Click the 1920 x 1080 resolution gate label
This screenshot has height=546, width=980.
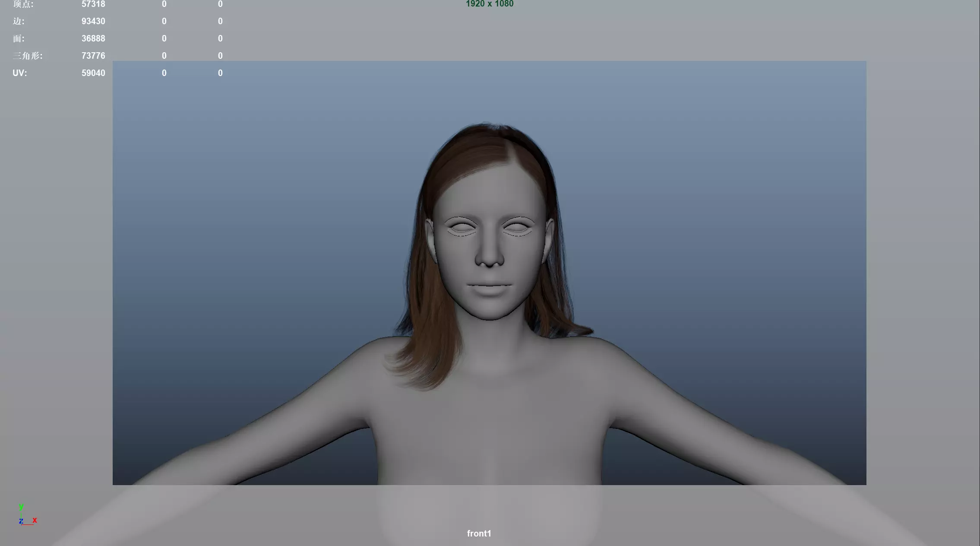pos(490,4)
